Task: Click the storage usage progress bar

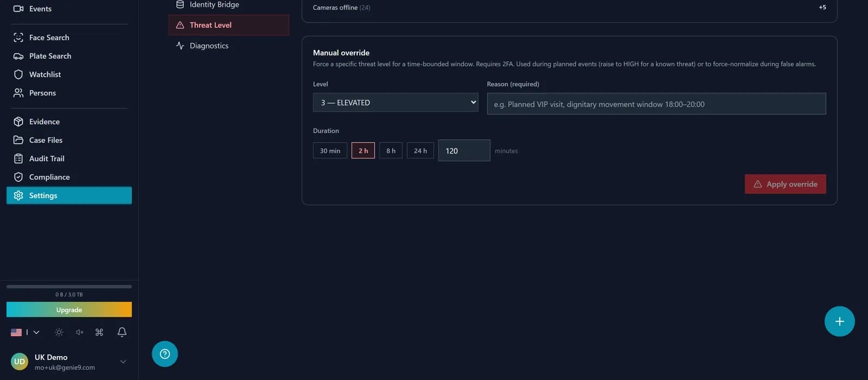Action: pos(69,286)
